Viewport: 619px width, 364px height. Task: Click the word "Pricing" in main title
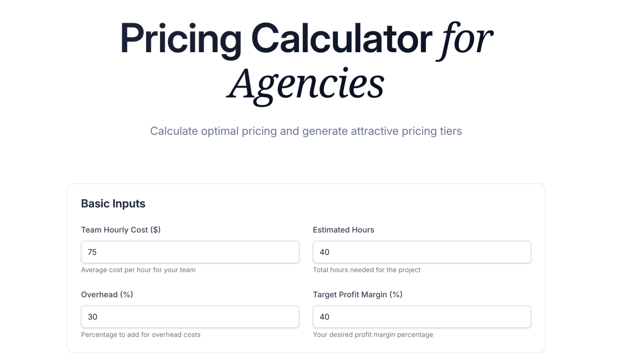tap(180, 39)
